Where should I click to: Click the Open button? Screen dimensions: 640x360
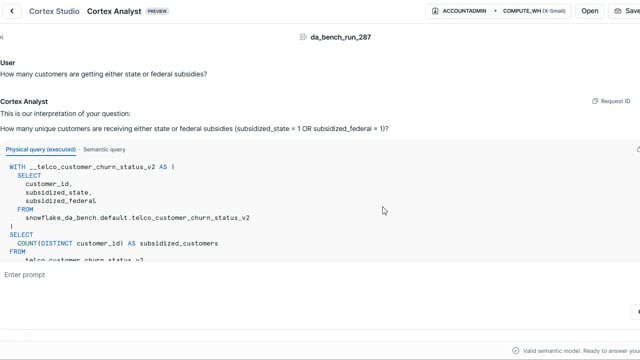(x=589, y=11)
